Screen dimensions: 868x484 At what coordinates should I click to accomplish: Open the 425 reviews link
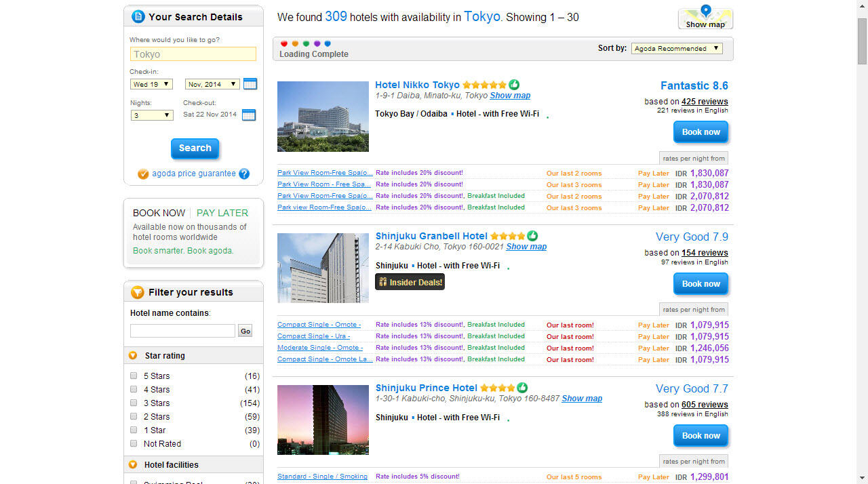[x=705, y=102]
